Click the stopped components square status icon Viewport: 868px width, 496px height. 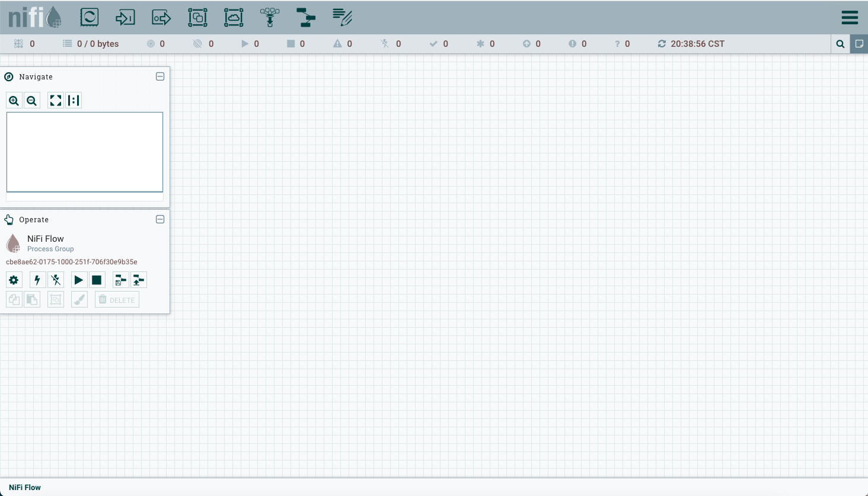[x=291, y=44]
